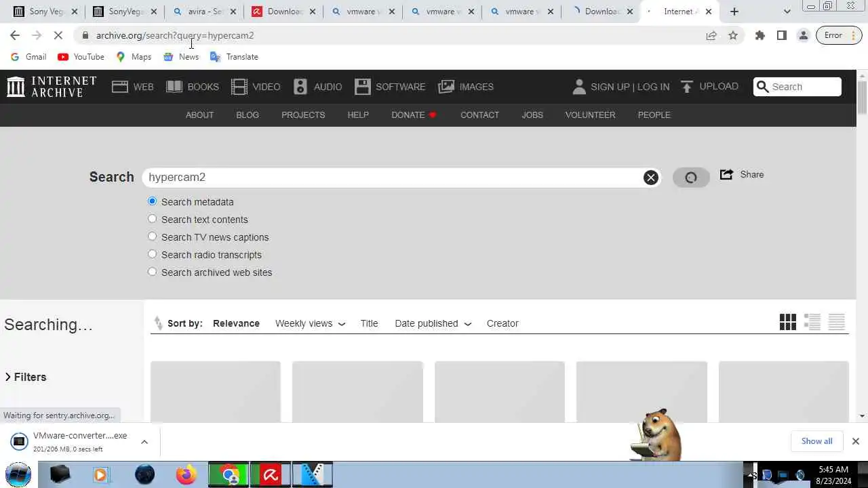Clear the hypercam2 search query
Image resolution: width=868 pixels, height=488 pixels.
coord(651,178)
